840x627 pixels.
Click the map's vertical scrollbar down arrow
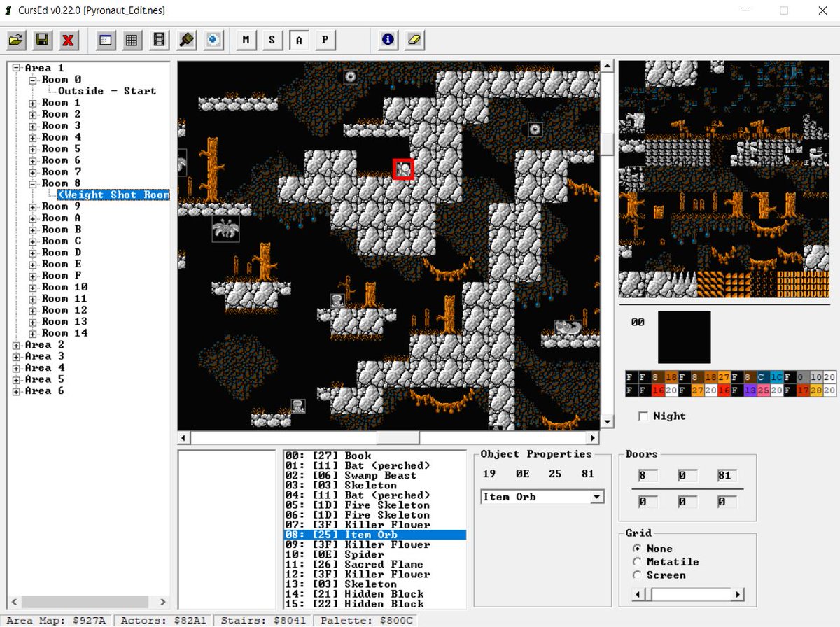coord(607,422)
